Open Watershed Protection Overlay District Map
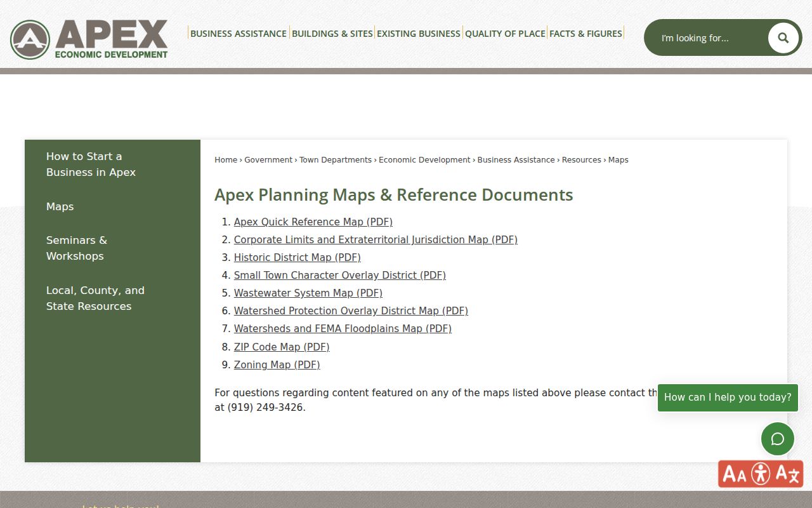Screen dimensions: 812x508 tap(351, 311)
